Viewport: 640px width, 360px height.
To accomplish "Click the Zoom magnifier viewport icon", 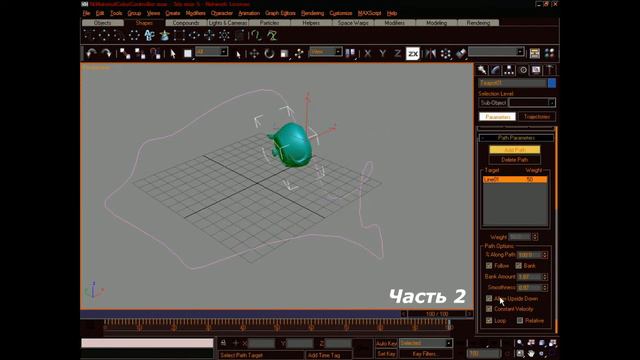I will pyautogui.click(x=520, y=343).
